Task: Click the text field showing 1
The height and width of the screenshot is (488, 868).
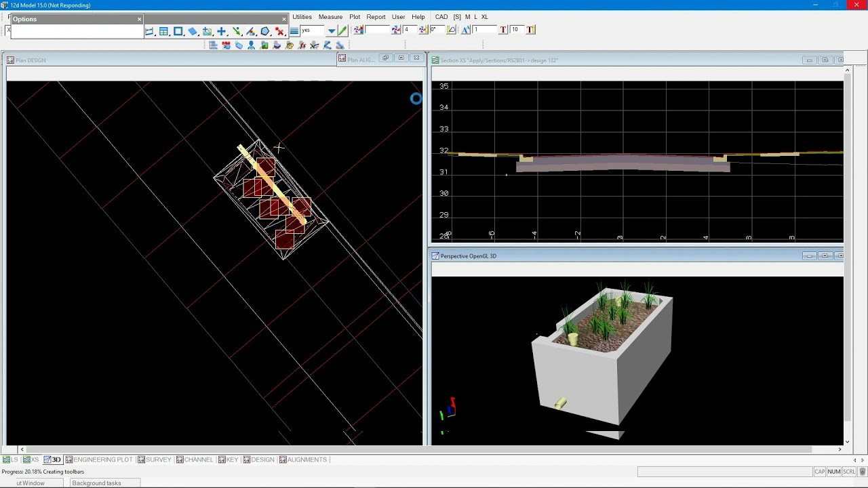Action: (484, 30)
